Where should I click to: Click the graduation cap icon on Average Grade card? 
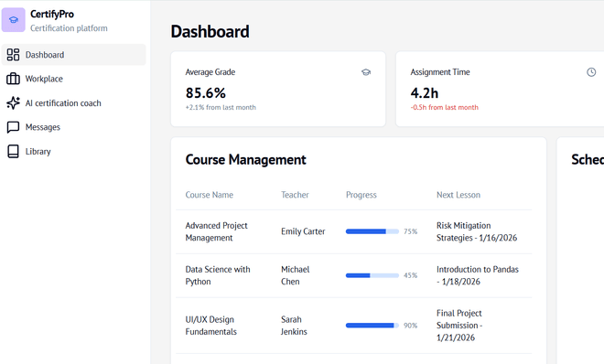pyautogui.click(x=366, y=72)
